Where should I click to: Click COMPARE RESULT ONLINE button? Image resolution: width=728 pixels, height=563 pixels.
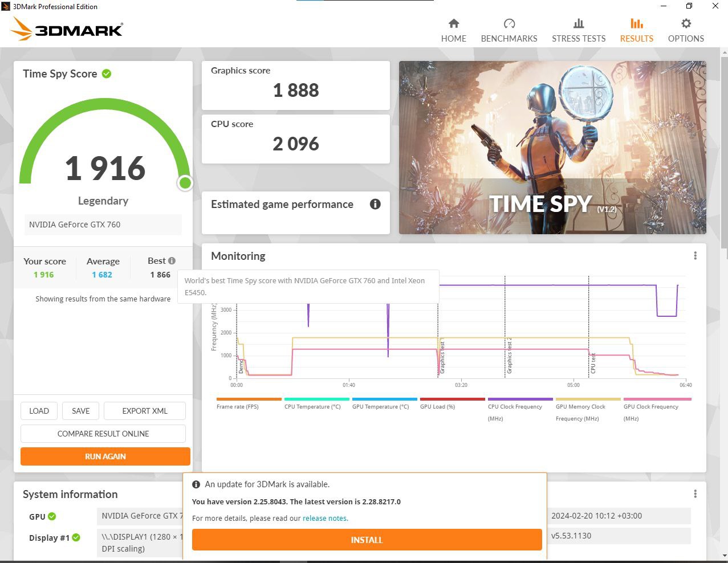point(103,434)
